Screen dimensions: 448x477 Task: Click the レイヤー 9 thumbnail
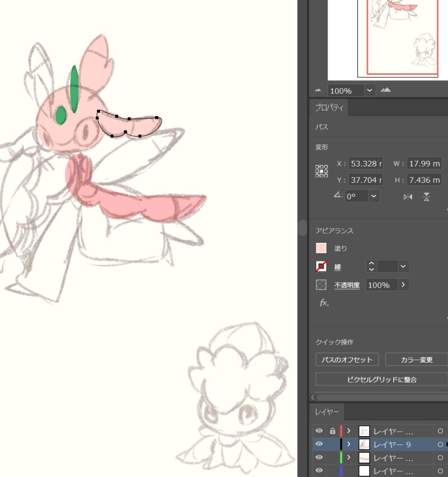coord(364,444)
